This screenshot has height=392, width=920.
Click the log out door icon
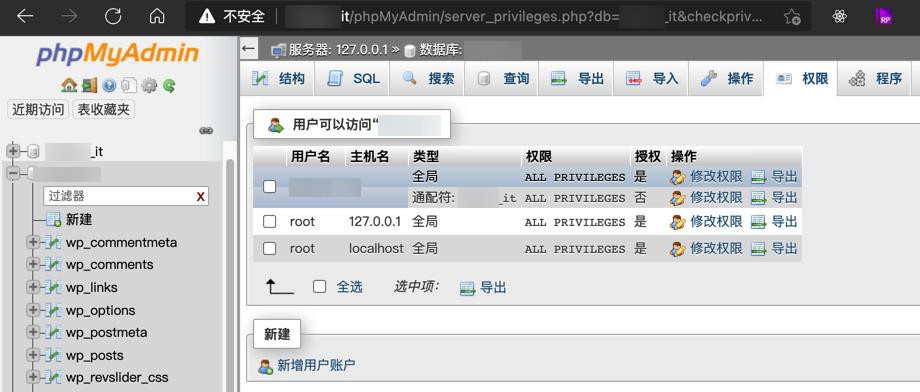click(x=89, y=86)
